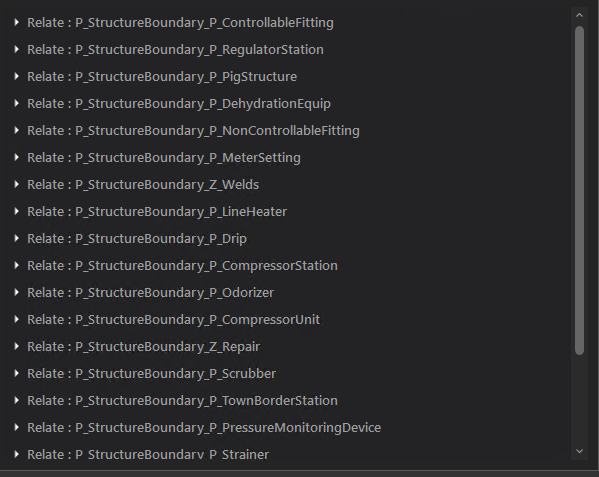Expand the P_PressureMonitoringDevice relate entry

16,427
